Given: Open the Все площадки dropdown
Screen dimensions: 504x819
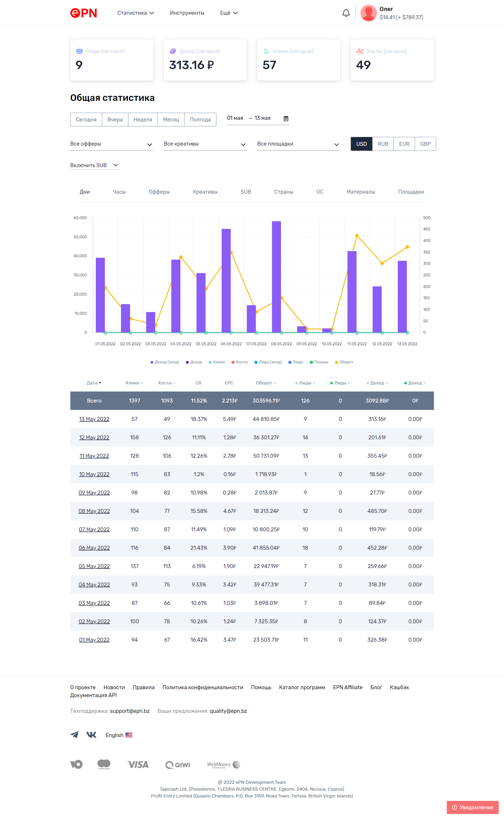Looking at the screenshot, I should (x=298, y=144).
